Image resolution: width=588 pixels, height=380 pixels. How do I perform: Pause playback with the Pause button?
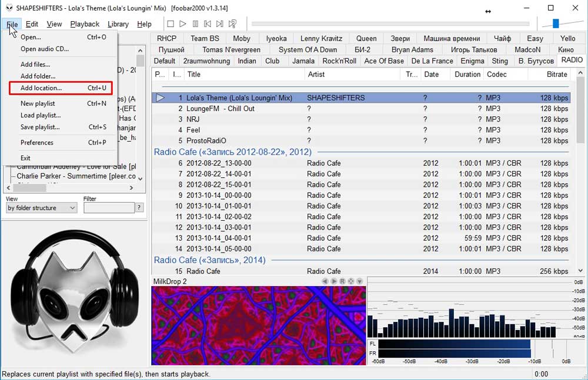coord(195,24)
